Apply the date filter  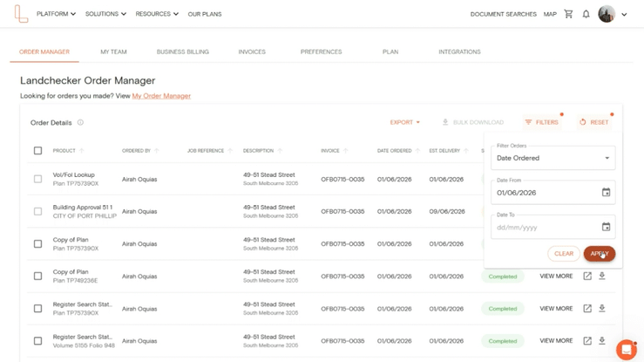click(600, 254)
